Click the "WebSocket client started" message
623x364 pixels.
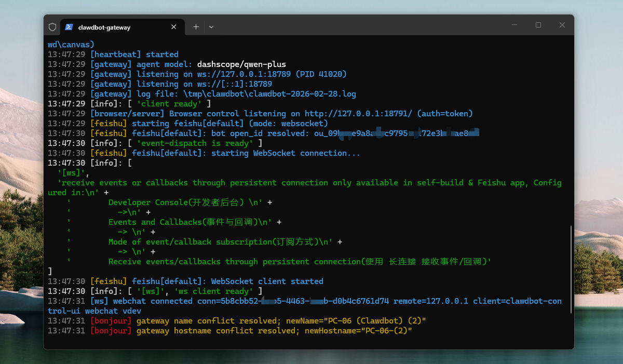click(267, 281)
